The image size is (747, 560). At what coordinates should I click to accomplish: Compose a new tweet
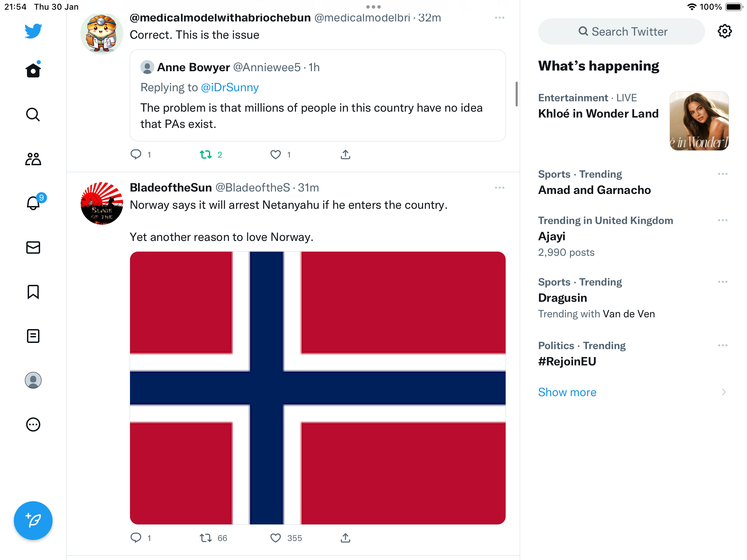coord(33,521)
